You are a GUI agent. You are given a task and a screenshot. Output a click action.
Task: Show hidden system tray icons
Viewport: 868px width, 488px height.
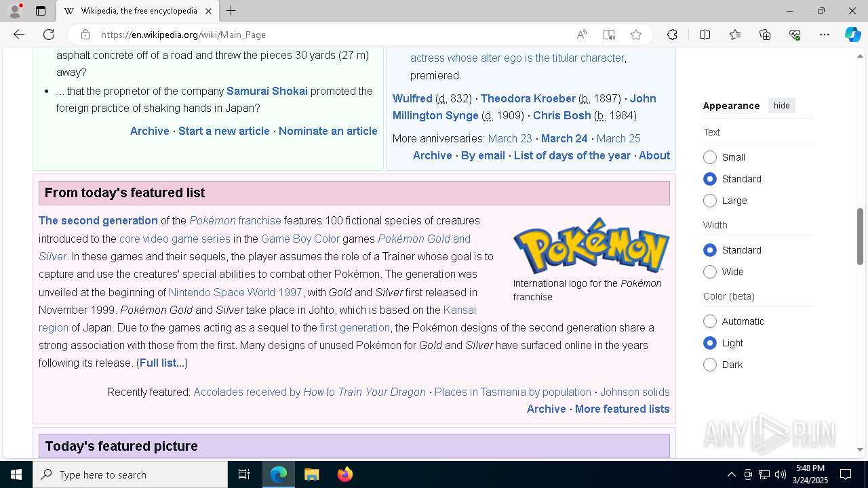(731, 474)
